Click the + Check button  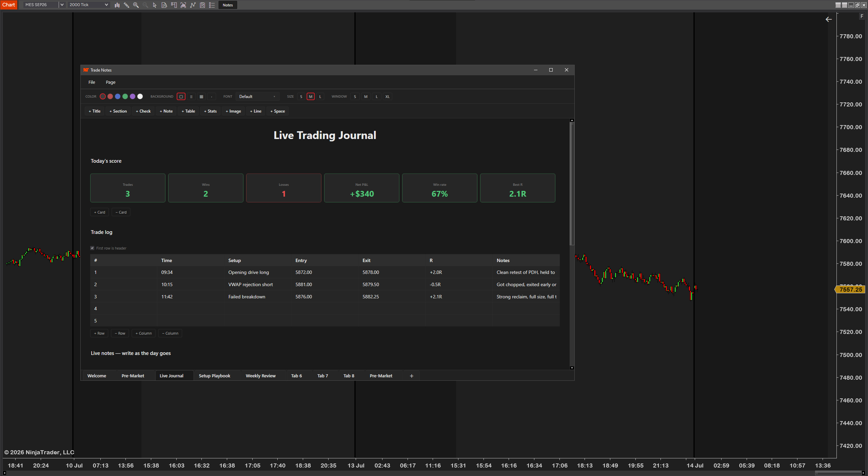coord(143,111)
